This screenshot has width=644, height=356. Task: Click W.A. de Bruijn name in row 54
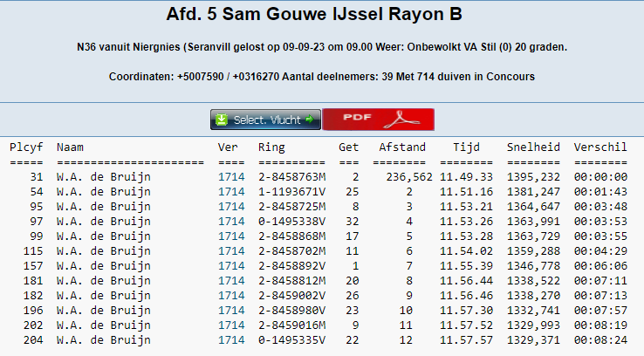(x=104, y=192)
